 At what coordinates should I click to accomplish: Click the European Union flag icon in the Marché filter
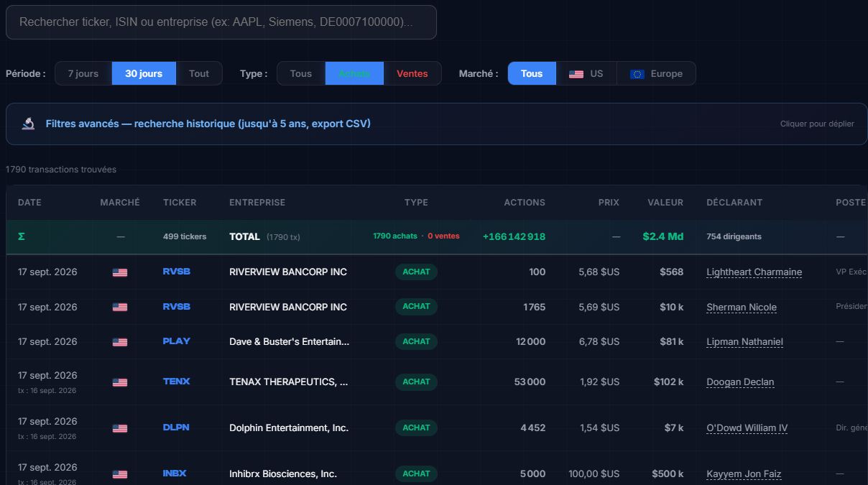coord(637,74)
